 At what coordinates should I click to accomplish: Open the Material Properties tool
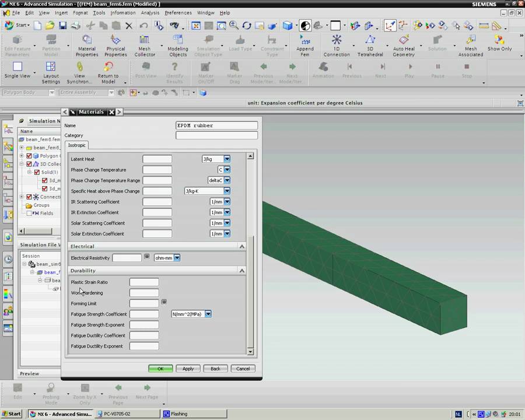pyautogui.click(x=87, y=46)
